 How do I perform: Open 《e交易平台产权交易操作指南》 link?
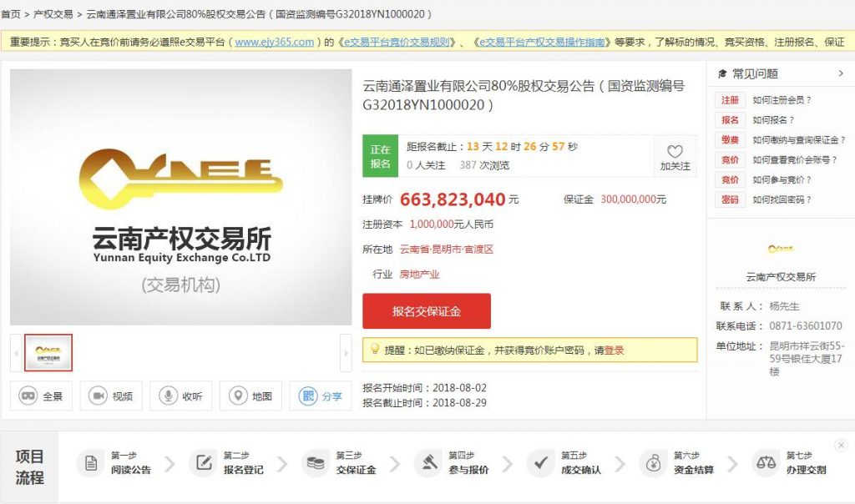pyautogui.click(x=541, y=42)
